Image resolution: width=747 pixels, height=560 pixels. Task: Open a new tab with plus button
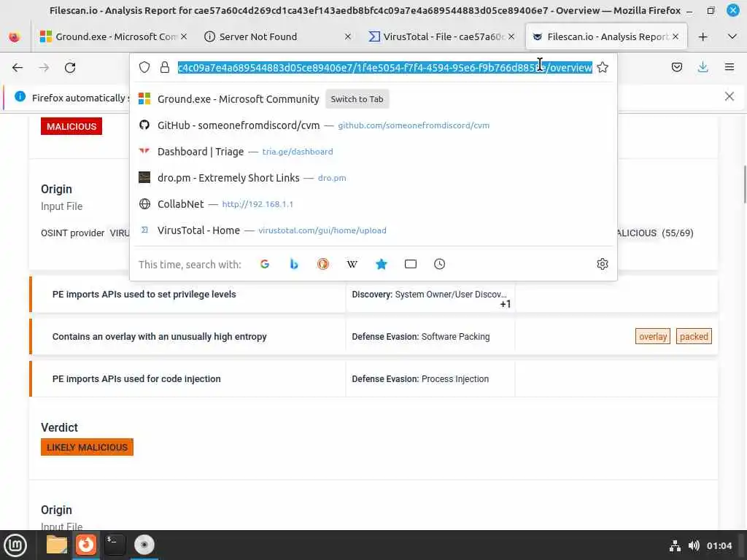click(x=703, y=36)
